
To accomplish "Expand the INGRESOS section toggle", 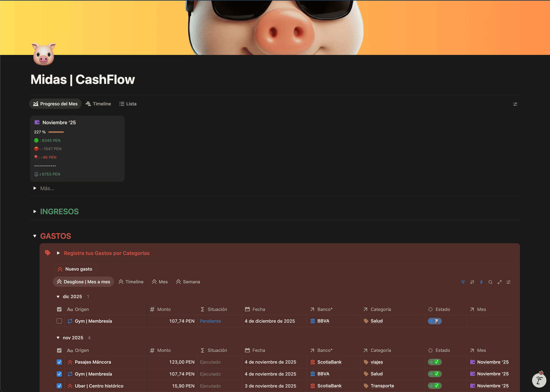I will pos(35,211).
